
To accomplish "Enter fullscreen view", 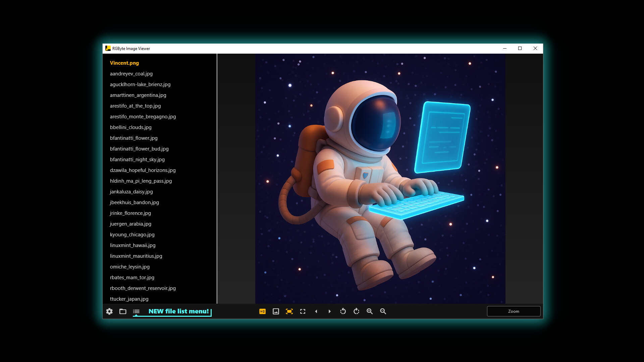I will [303, 311].
